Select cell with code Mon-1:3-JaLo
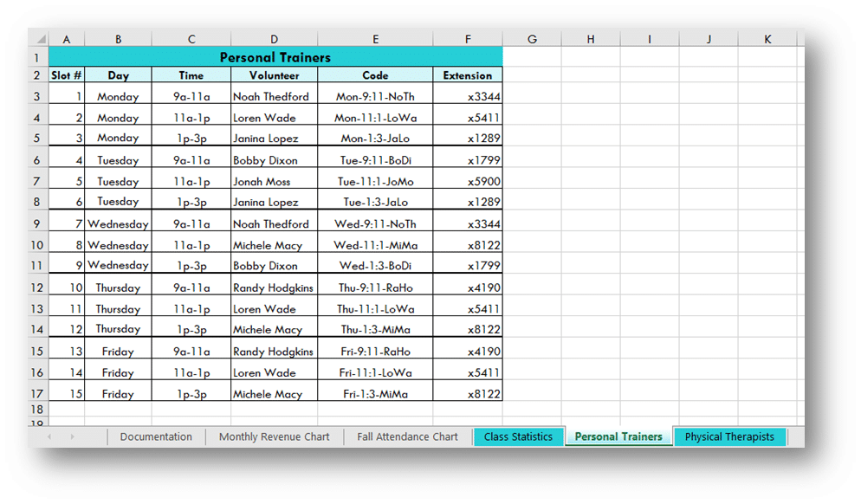 [375, 136]
